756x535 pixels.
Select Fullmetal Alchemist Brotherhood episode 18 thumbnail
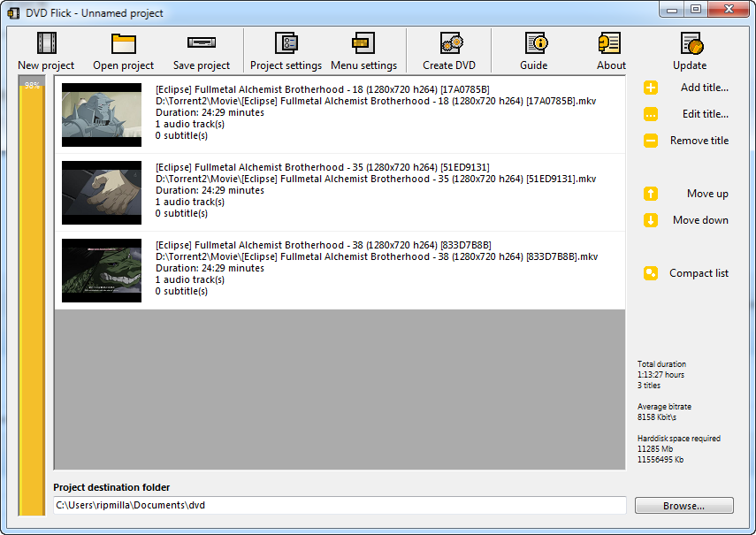102,115
